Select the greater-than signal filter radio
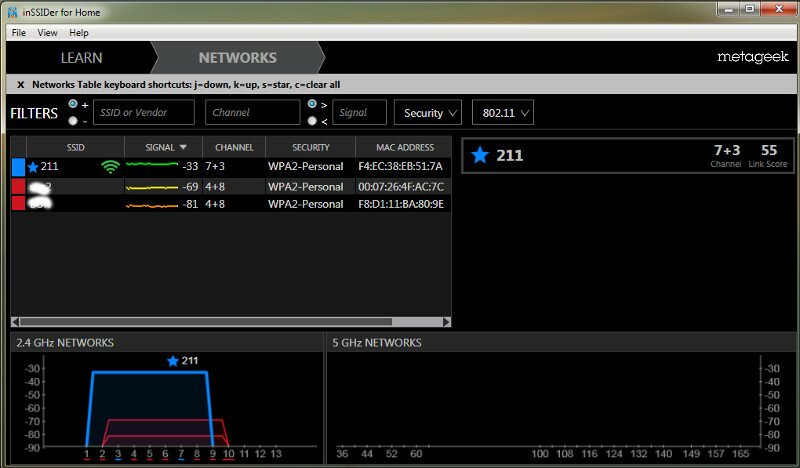Screen dimensions: 800x468 (312, 104)
